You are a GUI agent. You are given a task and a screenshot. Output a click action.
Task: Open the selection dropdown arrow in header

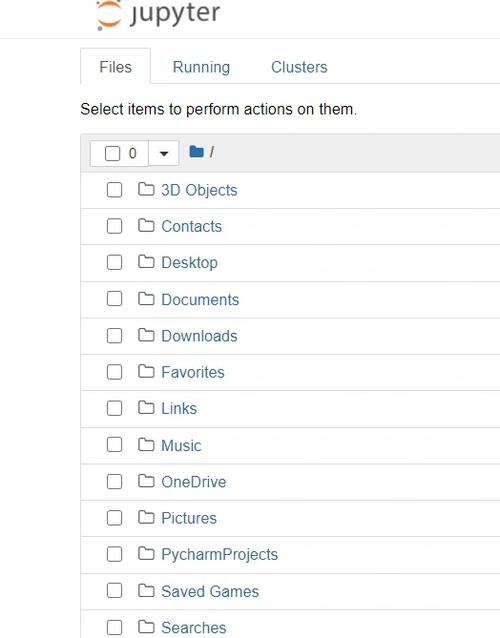click(x=164, y=153)
